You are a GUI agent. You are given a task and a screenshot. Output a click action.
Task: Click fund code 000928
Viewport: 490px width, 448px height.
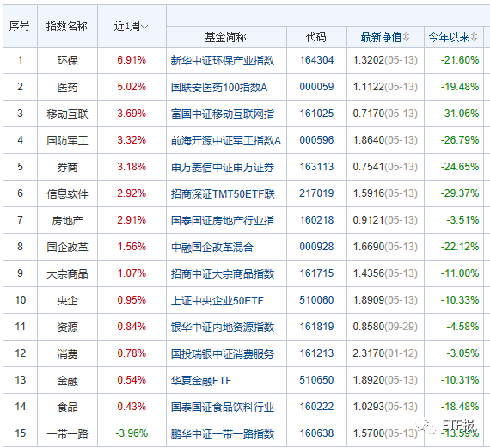[316, 247]
